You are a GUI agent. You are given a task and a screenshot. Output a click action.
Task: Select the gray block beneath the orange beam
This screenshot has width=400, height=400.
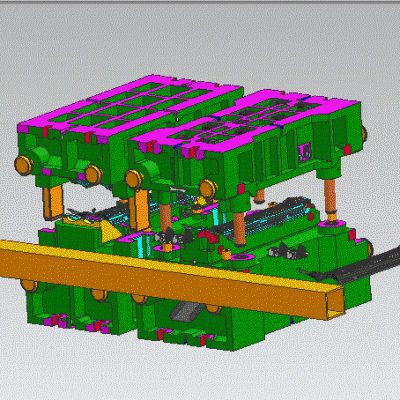pyautogui.click(x=185, y=312)
